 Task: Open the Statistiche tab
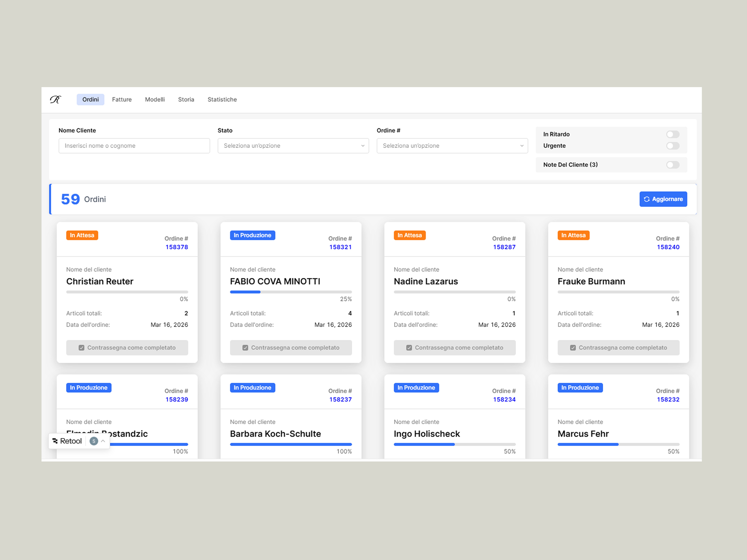pyautogui.click(x=222, y=100)
